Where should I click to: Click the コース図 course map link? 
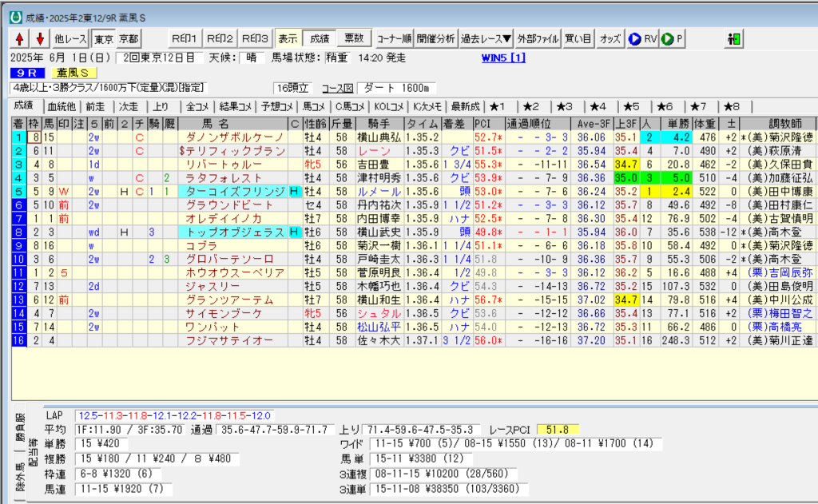[336, 88]
